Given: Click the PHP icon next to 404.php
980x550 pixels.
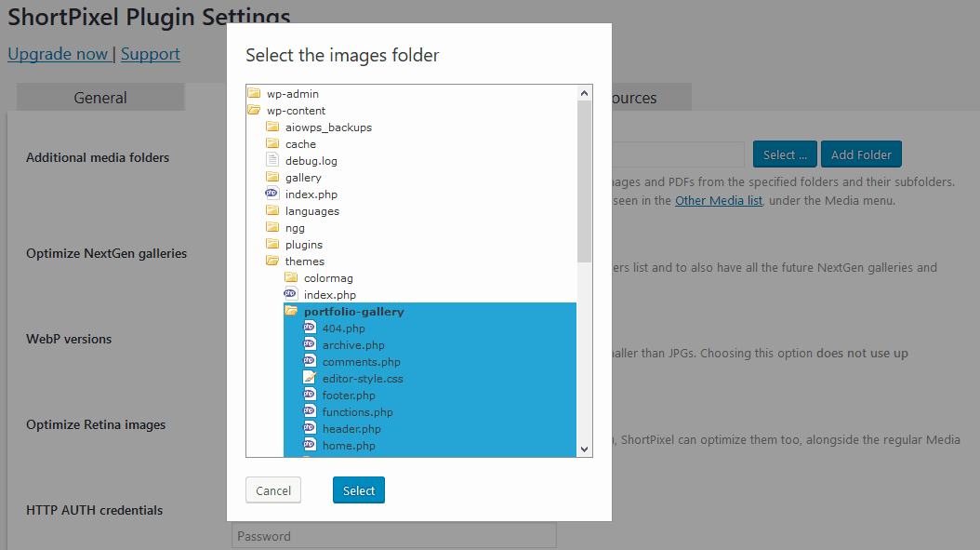Looking at the screenshot, I should point(311,328).
